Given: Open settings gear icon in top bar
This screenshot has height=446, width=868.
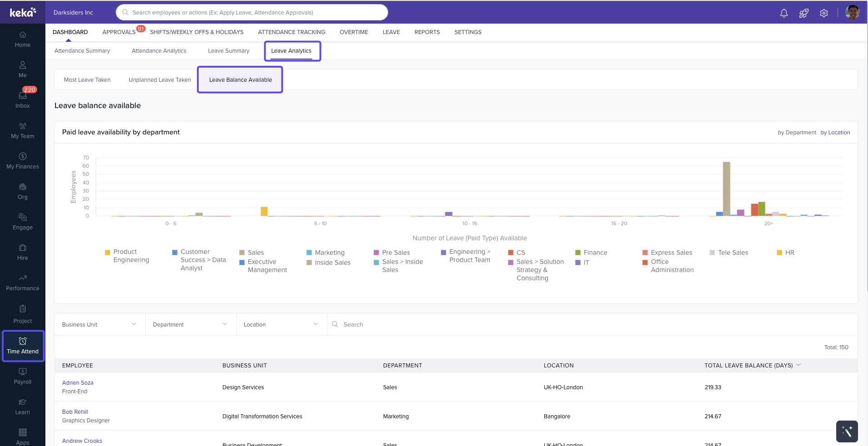Looking at the screenshot, I should pyautogui.click(x=824, y=13).
